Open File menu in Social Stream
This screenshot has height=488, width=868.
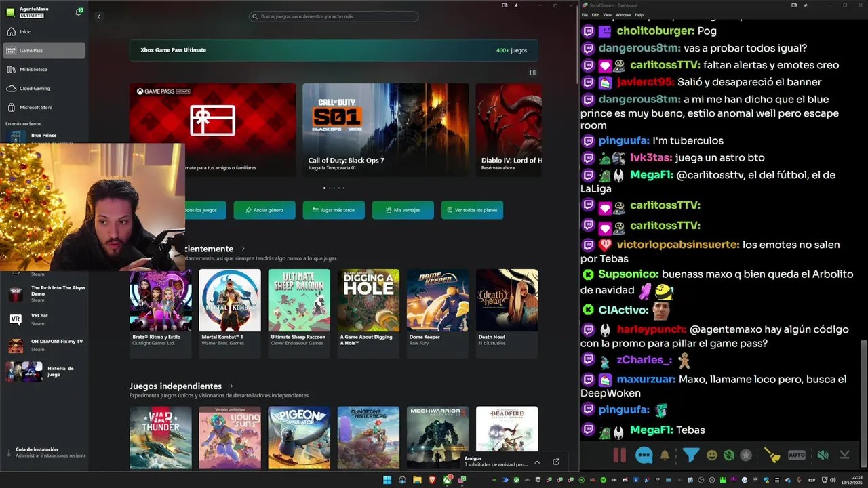pos(585,15)
